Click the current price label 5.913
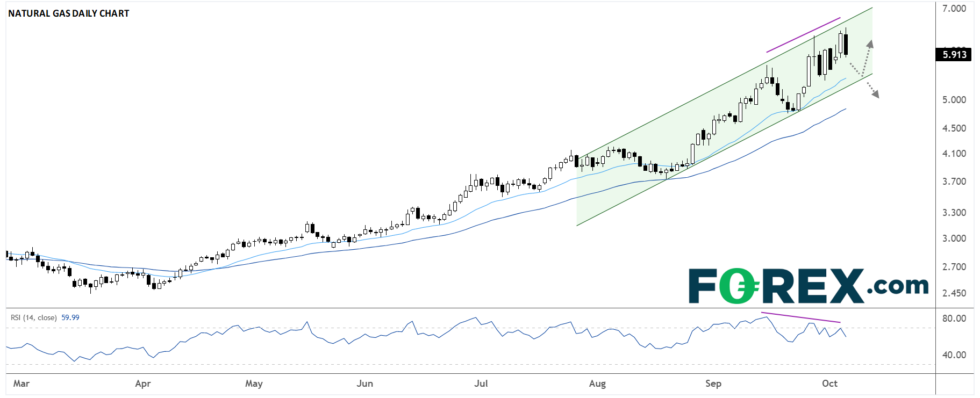This screenshot has height=398, width=980. pyautogui.click(x=954, y=54)
